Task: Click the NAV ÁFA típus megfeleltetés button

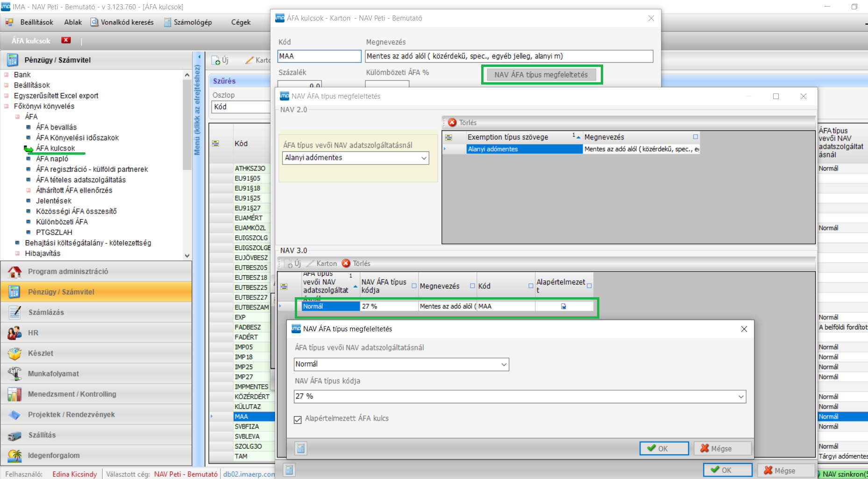Action: pos(541,75)
